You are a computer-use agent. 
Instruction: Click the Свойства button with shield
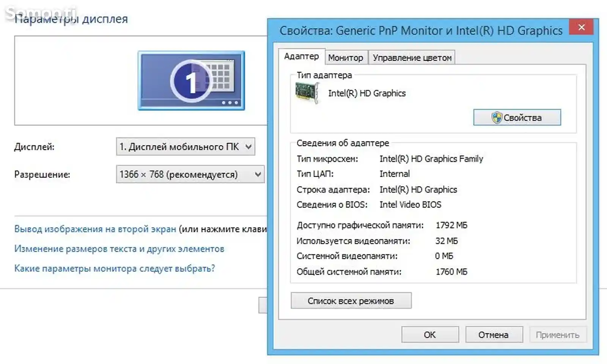click(x=517, y=118)
